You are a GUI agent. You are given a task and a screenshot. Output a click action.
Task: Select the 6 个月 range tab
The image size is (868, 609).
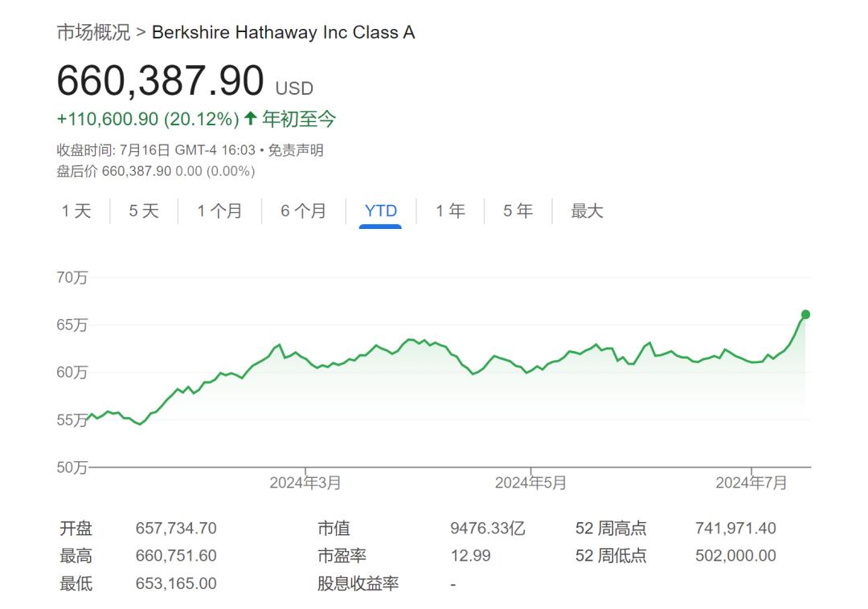[x=303, y=211]
